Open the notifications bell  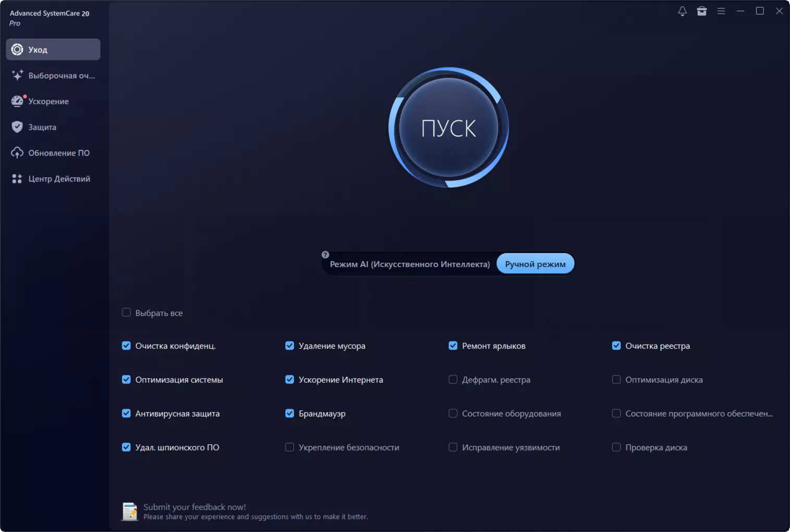coord(682,11)
